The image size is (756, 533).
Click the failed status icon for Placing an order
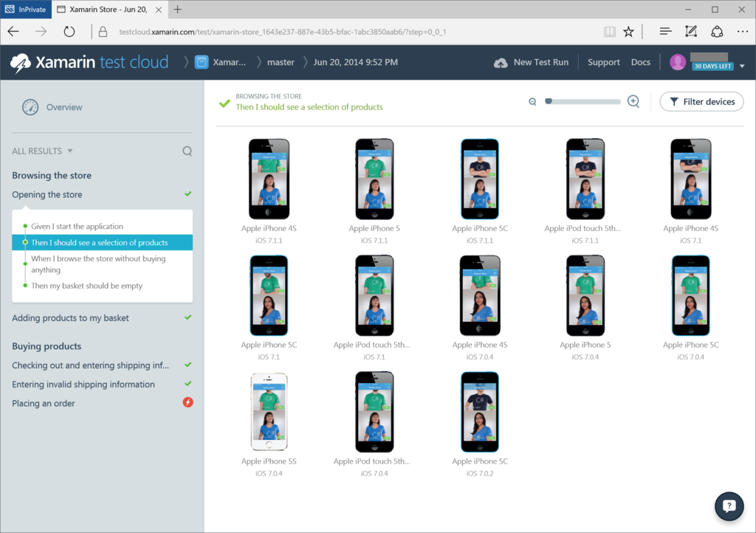(188, 402)
